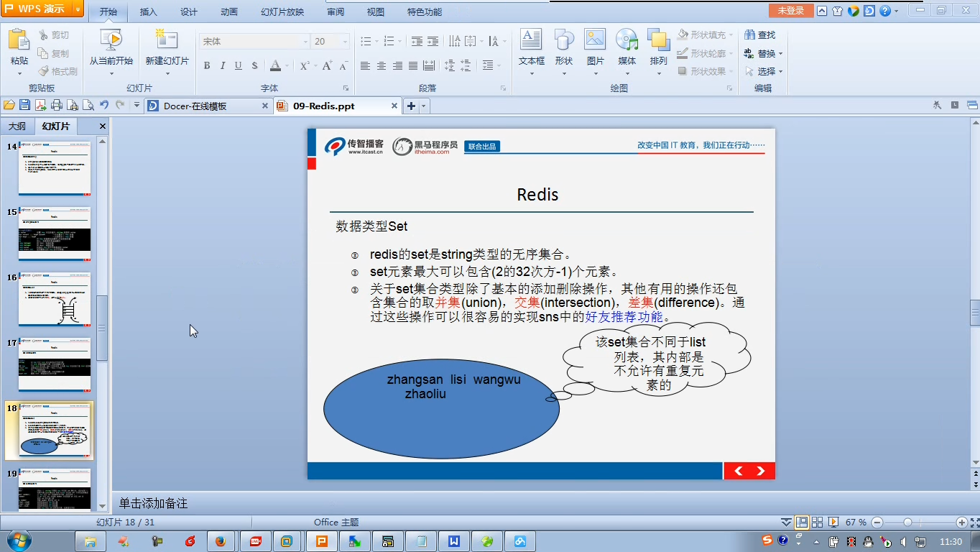Insert a Text Box
This screenshot has width=980, height=552.
click(x=532, y=40)
